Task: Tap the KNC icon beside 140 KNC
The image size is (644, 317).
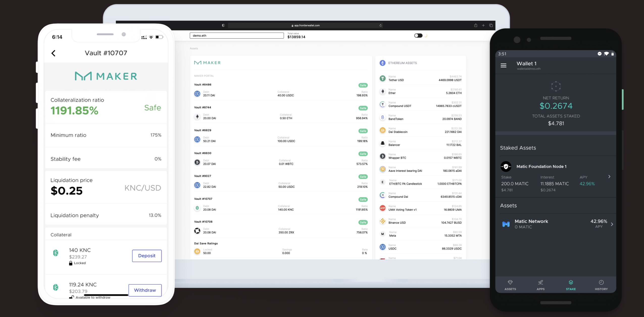Action: [56, 253]
